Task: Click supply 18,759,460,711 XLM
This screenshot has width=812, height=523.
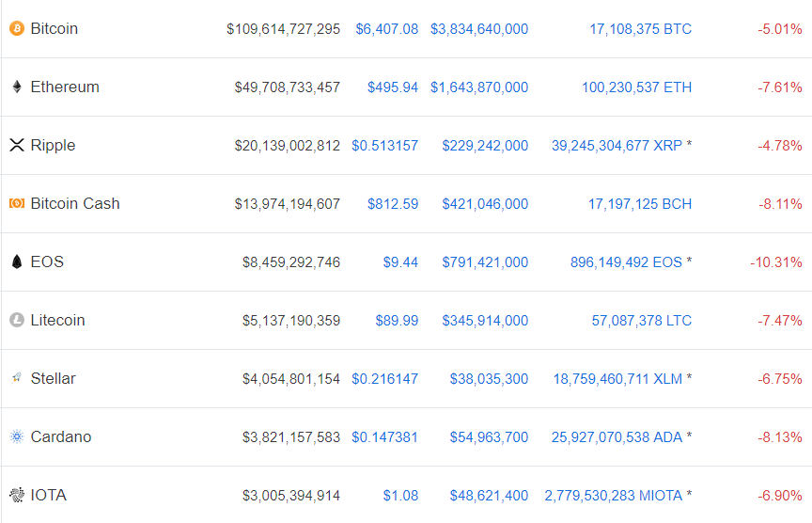Action: pos(617,379)
